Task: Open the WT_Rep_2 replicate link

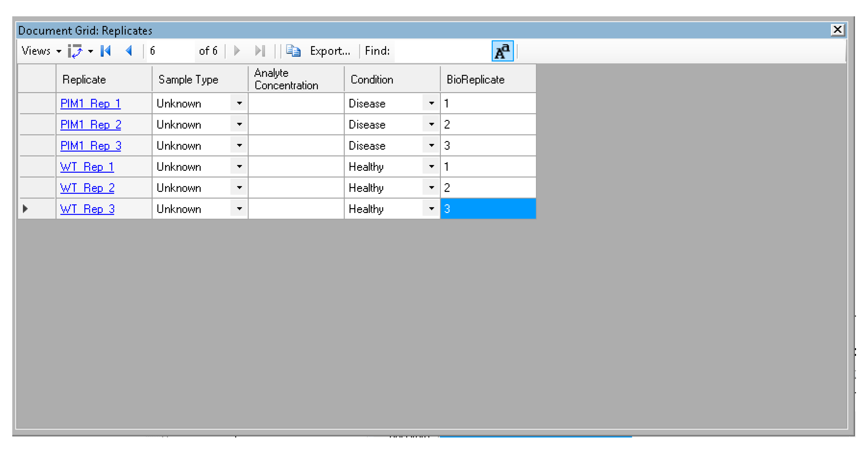Action: tap(87, 187)
